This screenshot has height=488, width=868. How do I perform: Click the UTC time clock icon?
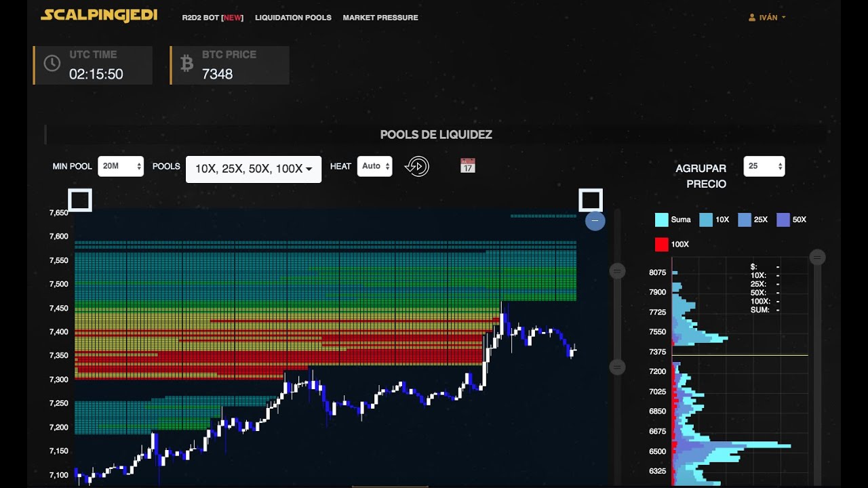[52, 64]
